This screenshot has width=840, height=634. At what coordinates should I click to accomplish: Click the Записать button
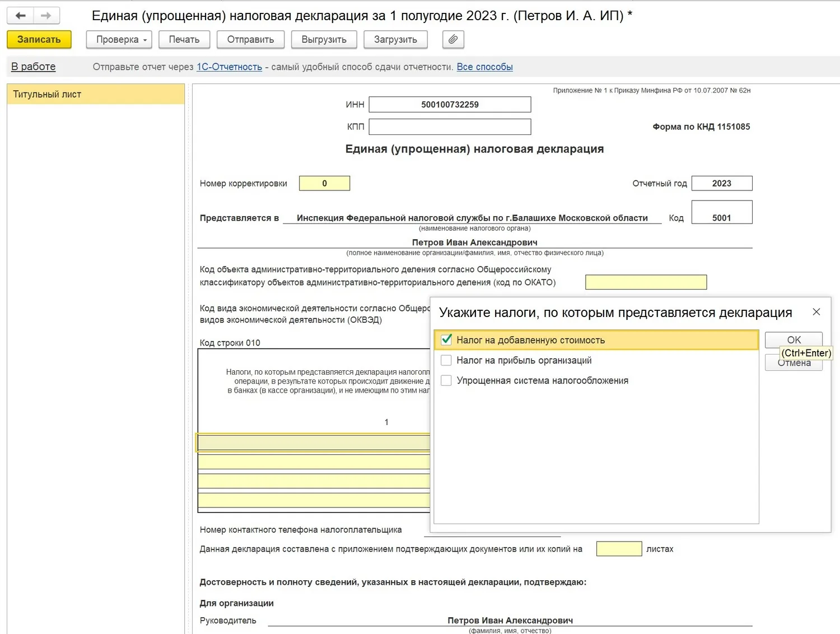(39, 39)
